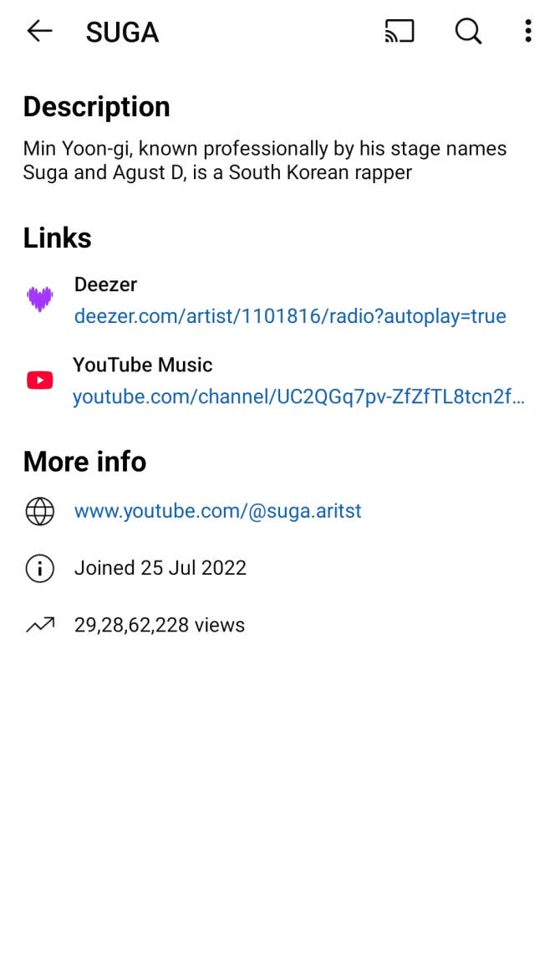
Task: Open search with the magnifier icon
Action: (x=468, y=32)
